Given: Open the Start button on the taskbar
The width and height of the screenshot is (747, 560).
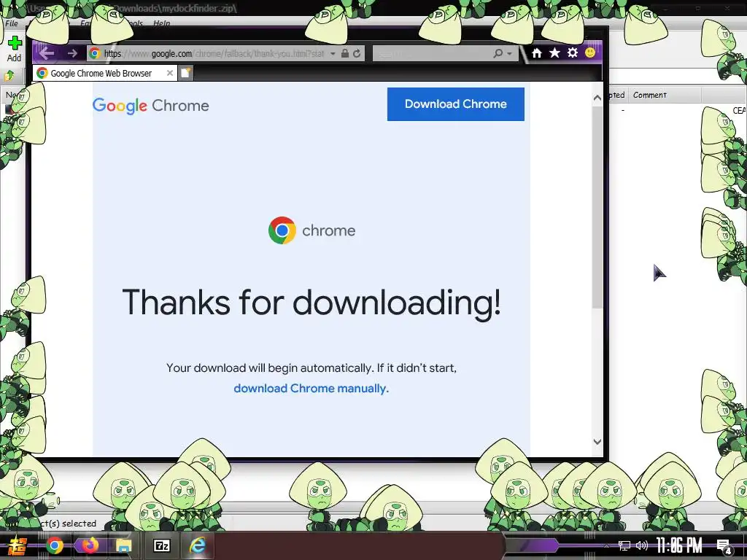Looking at the screenshot, I should (x=18, y=545).
